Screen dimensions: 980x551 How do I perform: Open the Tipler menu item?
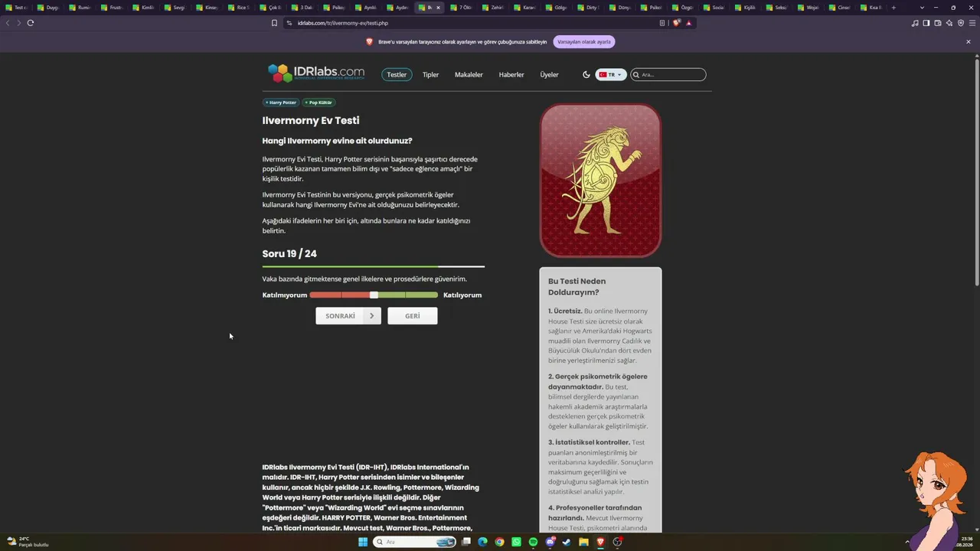[431, 75]
